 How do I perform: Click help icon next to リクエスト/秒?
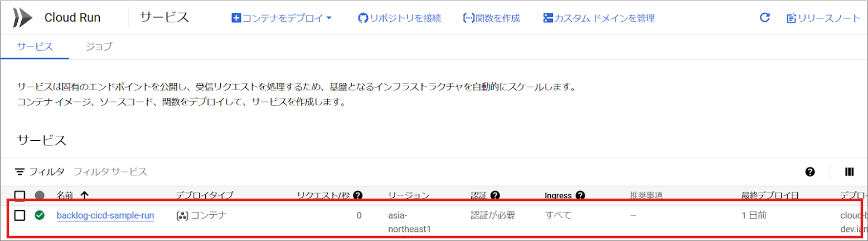pos(358,195)
